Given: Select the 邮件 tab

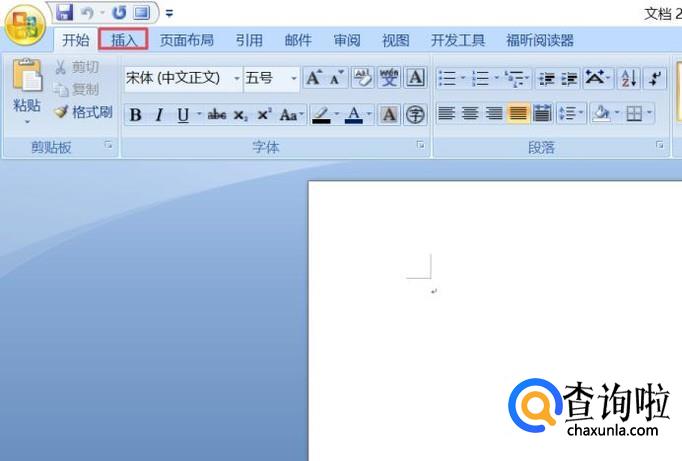Looking at the screenshot, I should click(298, 40).
